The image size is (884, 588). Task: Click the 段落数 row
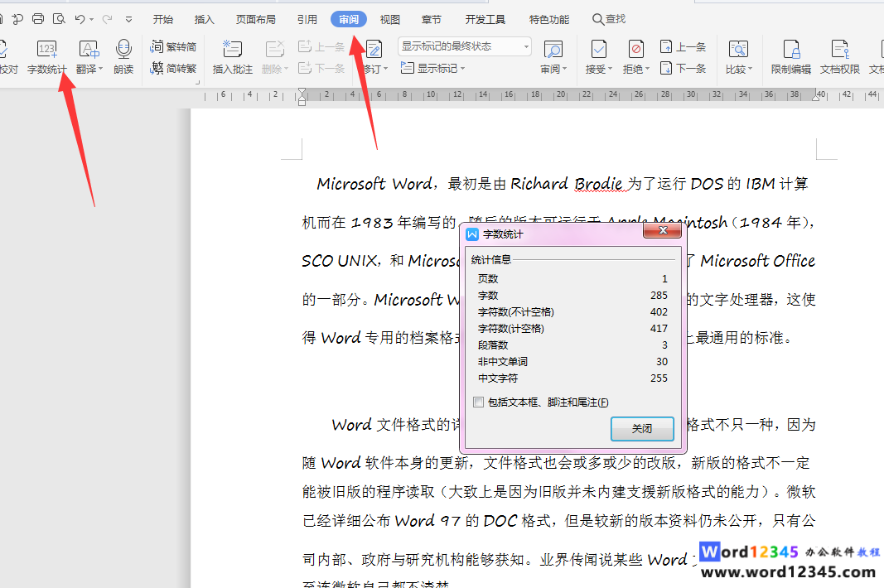(572, 345)
